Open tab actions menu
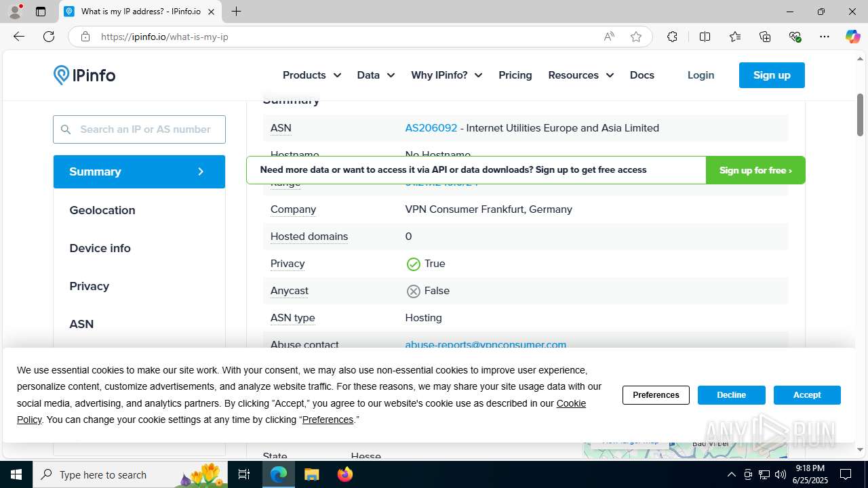The height and width of the screenshot is (488, 868). coord(41,12)
